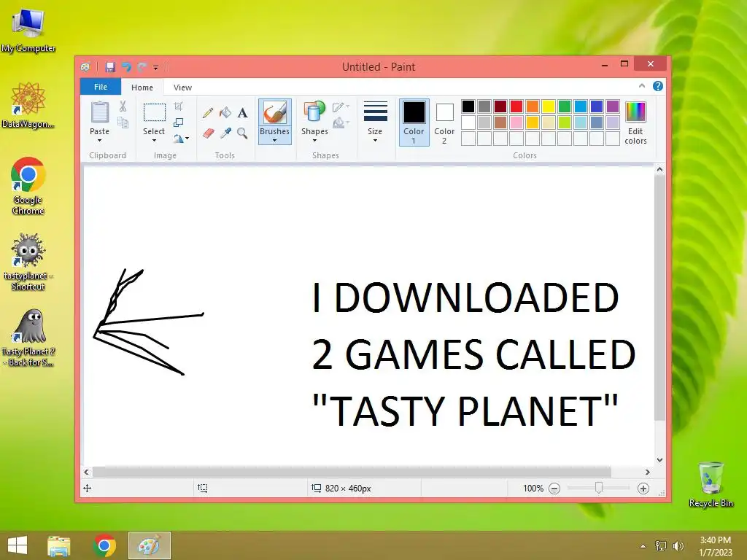Pick the black color swatch
The height and width of the screenshot is (560, 747).
point(468,106)
